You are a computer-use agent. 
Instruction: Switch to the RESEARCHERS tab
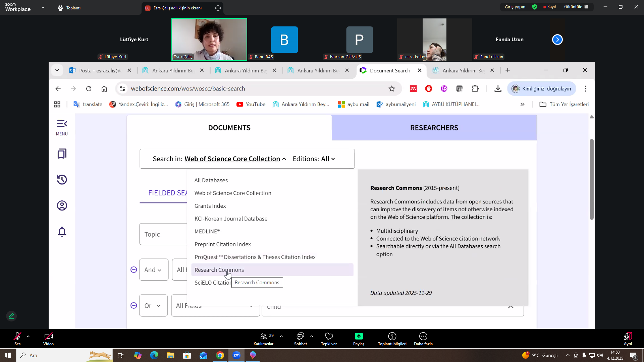(x=434, y=128)
